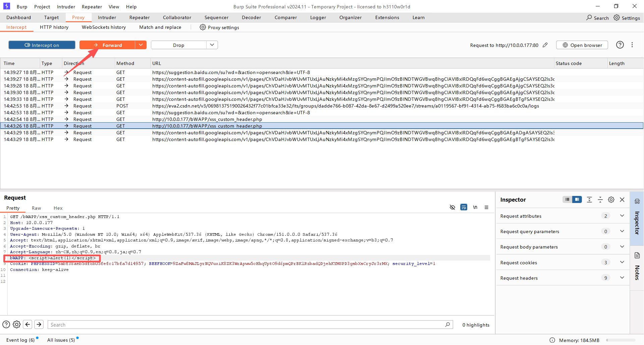Screen dimensions: 644x345
Task: Focus the request Search input field
Action: pyautogui.click(x=250, y=325)
